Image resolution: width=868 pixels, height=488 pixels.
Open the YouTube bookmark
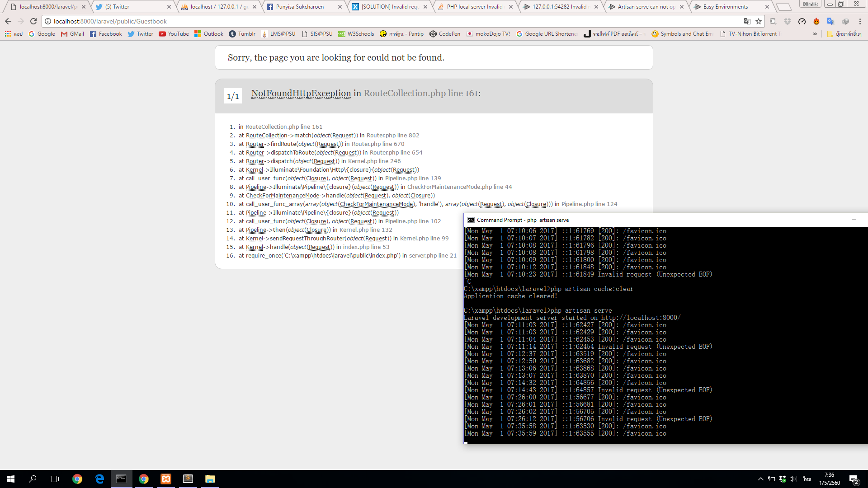click(x=174, y=34)
